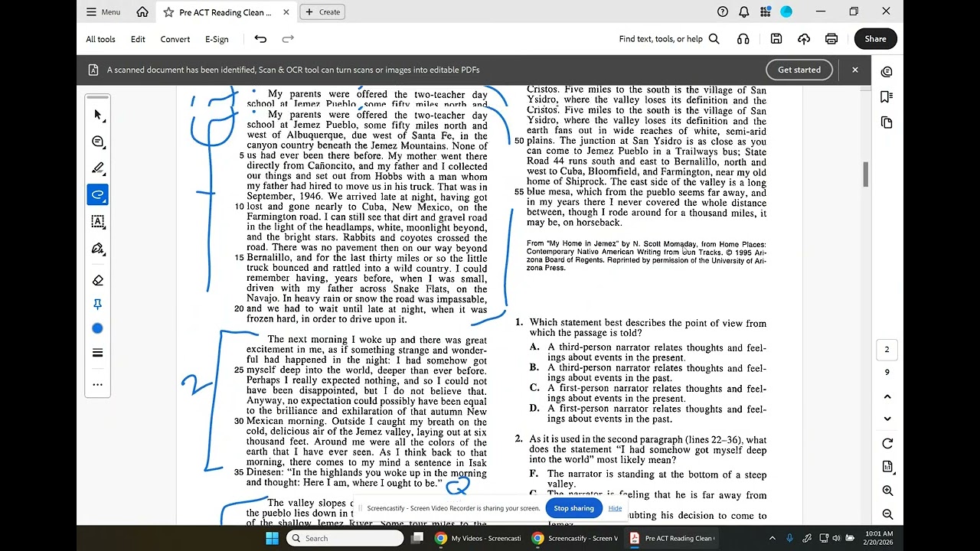Image resolution: width=980 pixels, height=551 pixels.
Task: Select the Eraser tool
Action: click(x=97, y=281)
